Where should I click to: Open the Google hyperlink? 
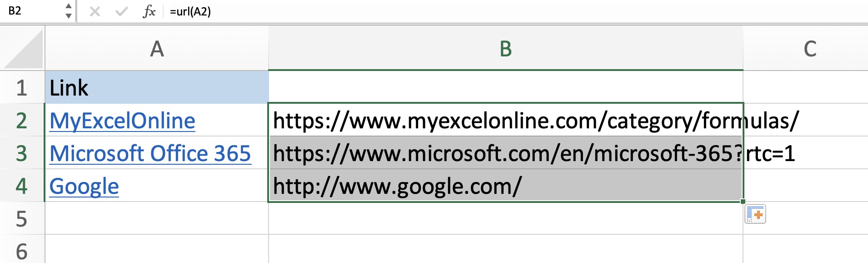tap(84, 187)
